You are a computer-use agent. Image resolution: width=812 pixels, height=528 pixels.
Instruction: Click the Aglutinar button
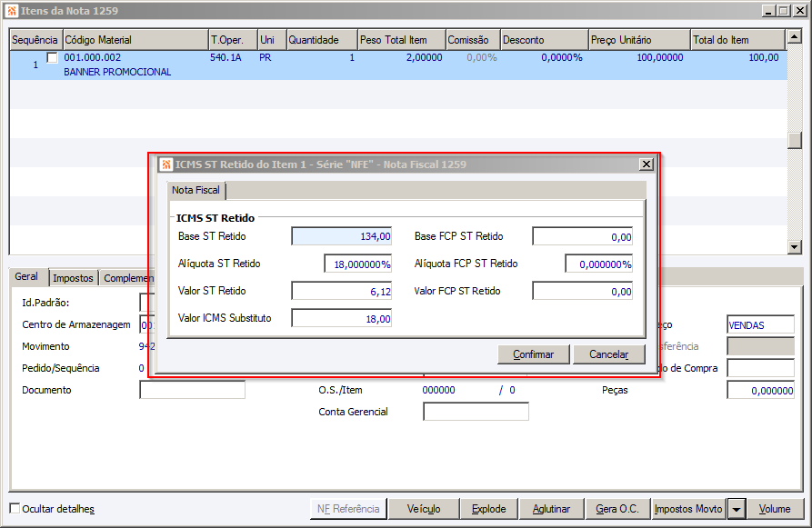(552, 509)
